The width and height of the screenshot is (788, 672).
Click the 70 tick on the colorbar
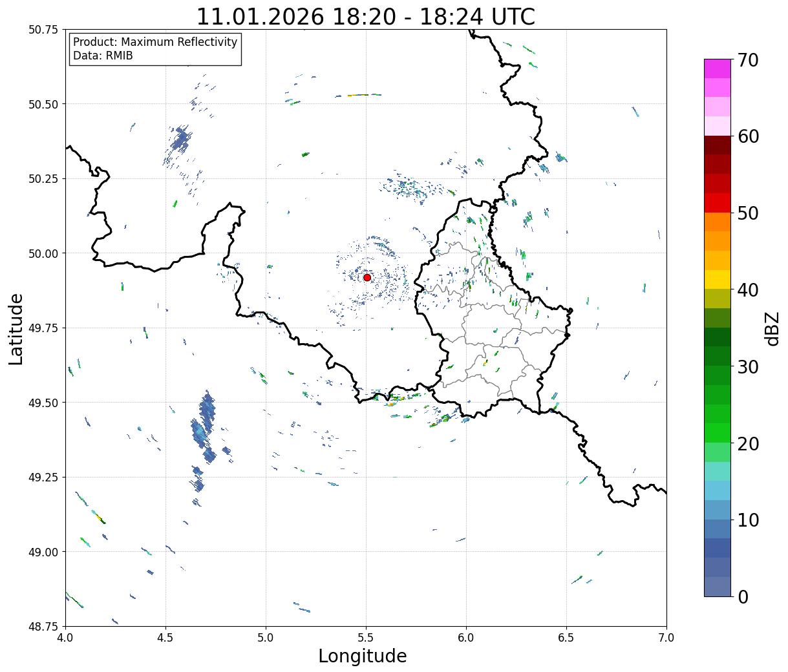748,60
